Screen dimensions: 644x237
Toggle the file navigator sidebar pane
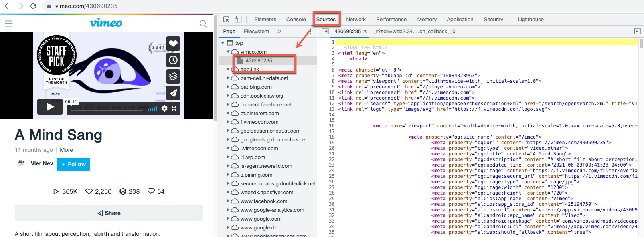point(325,31)
